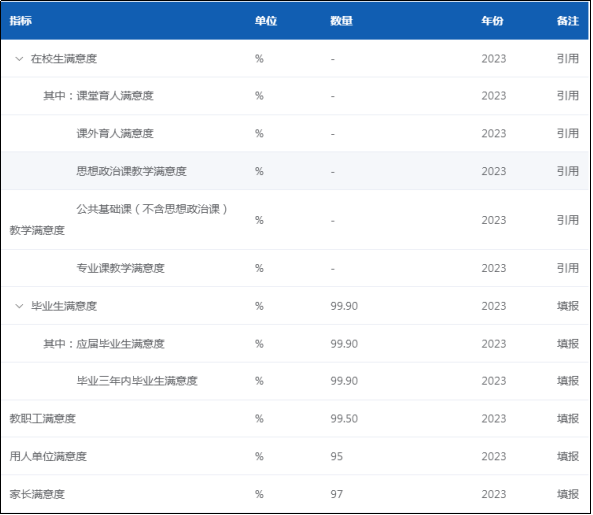Click the 年份 column header
The image size is (593, 515).
coord(492,20)
